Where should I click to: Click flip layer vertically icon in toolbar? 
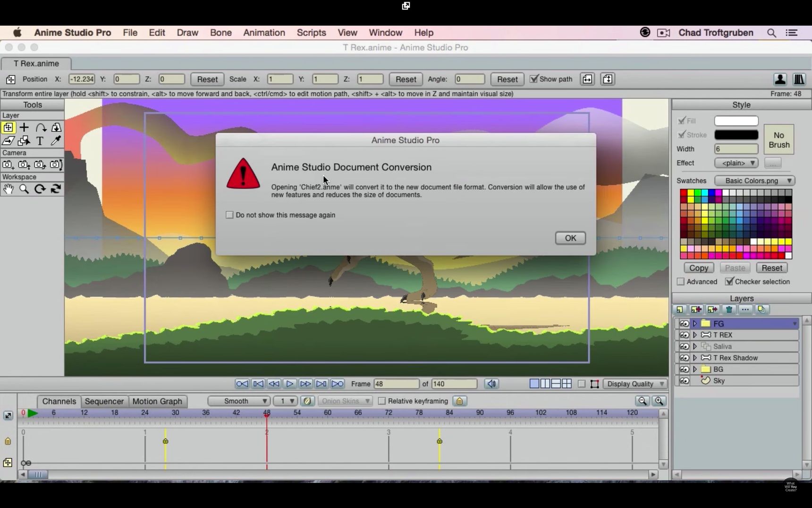(x=608, y=79)
